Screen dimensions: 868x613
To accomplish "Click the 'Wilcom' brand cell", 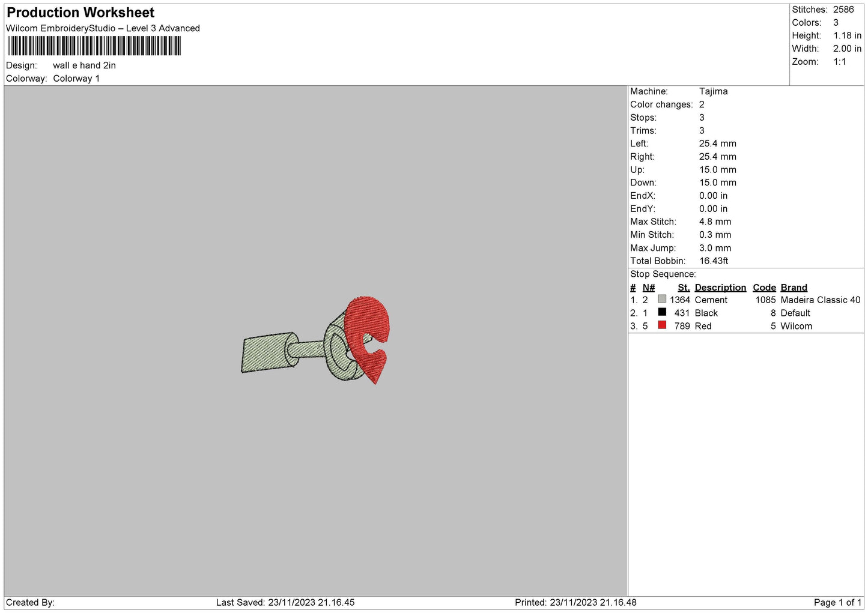I will tap(797, 327).
